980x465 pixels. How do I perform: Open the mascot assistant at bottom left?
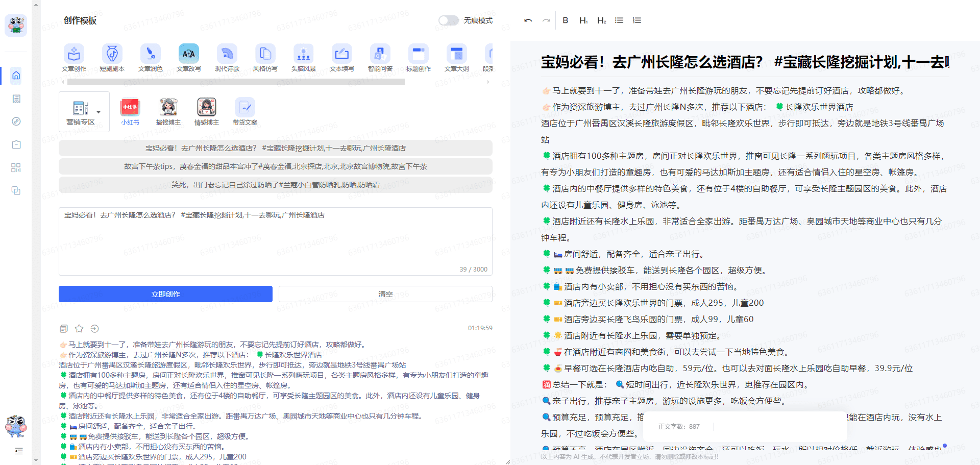[16, 426]
